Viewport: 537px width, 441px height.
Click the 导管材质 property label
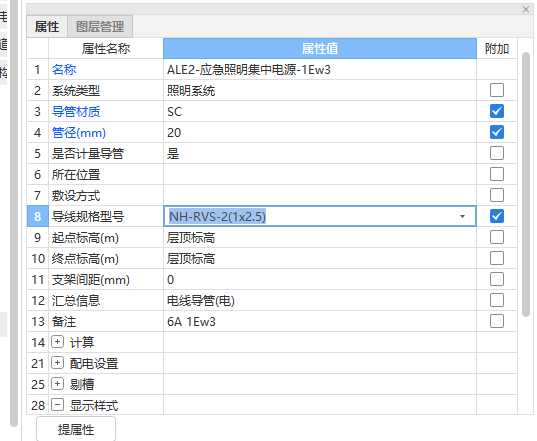(76, 112)
